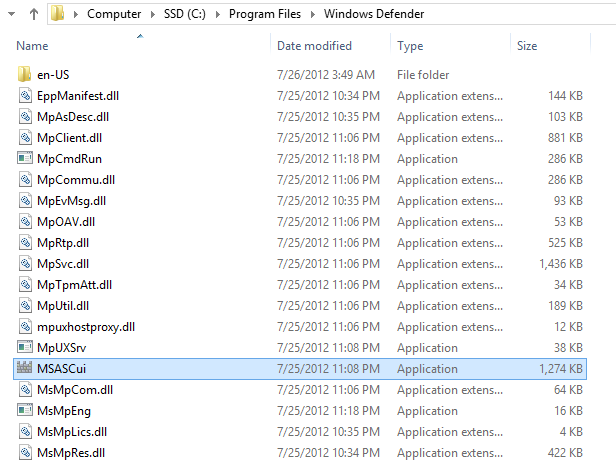Click the 1,274 KB size of MSASCui
This screenshot has height=469, width=616.
[x=561, y=369]
